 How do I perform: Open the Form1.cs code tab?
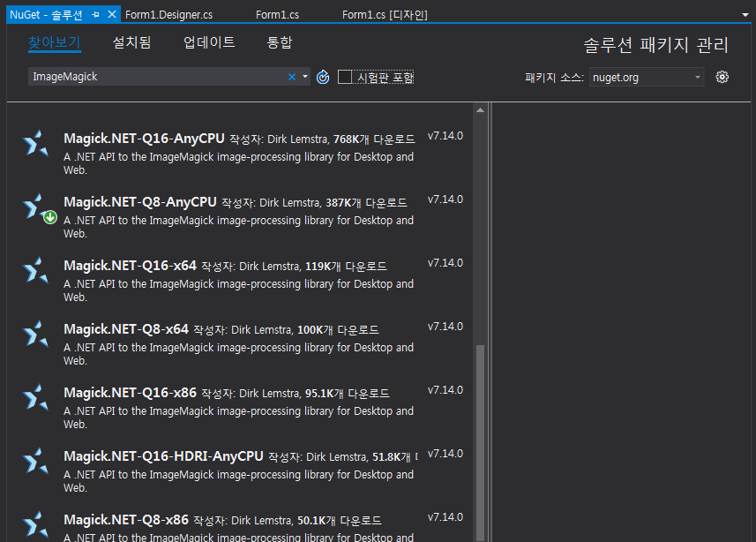pos(277,15)
